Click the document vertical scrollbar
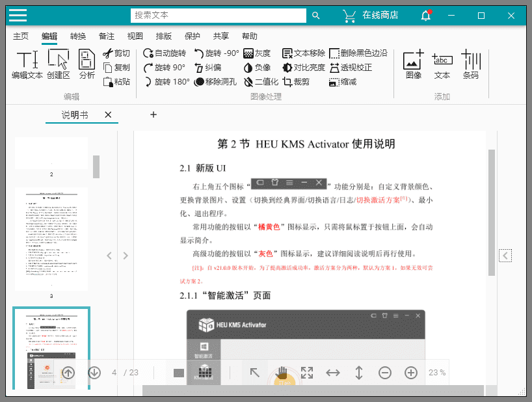532x402 pixels. click(491, 212)
